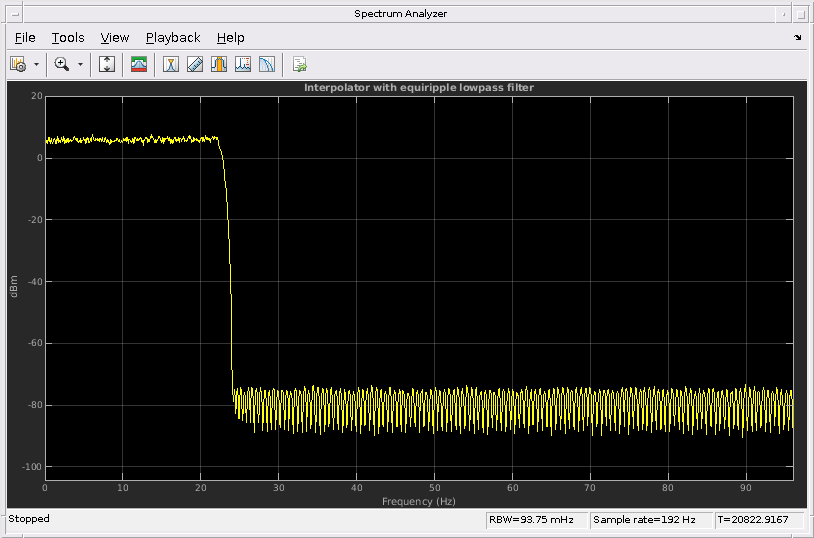Viewport: 814px width, 538px height.
Task: Expand the zoom tool dropdown arrow
Action: [x=80, y=64]
